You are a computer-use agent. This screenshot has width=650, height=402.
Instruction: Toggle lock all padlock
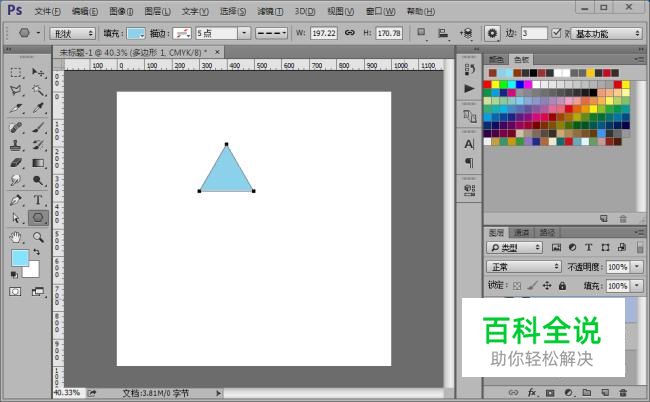tap(562, 286)
